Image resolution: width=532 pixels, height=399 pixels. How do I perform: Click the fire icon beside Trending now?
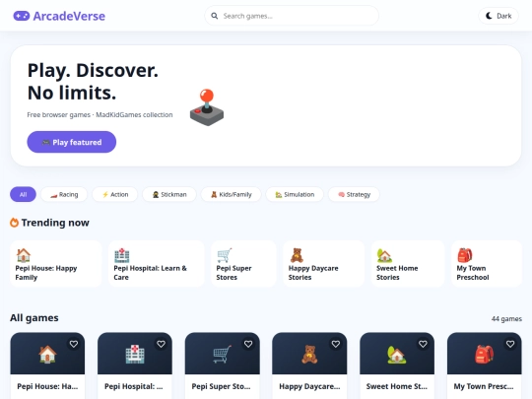tap(14, 223)
